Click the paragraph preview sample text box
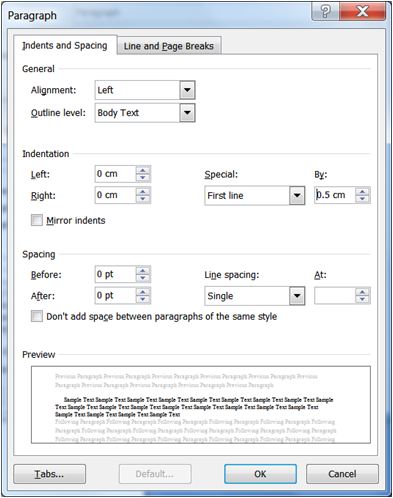 201,405
